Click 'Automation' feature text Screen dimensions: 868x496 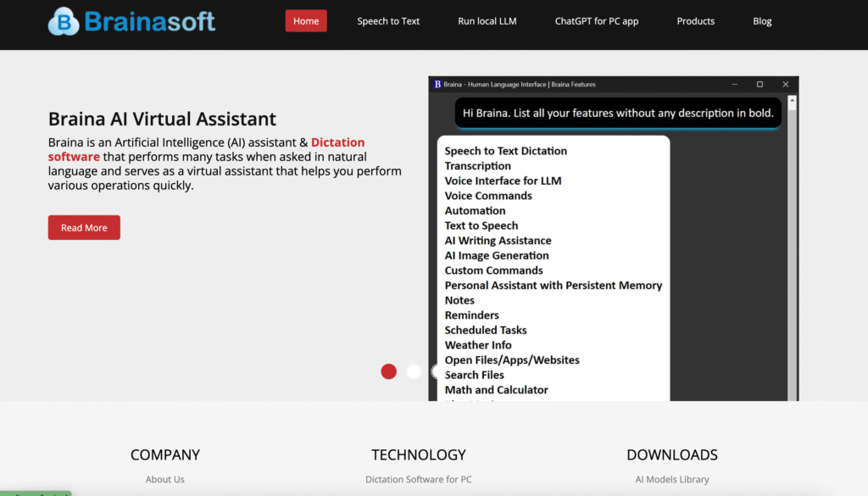[475, 210]
